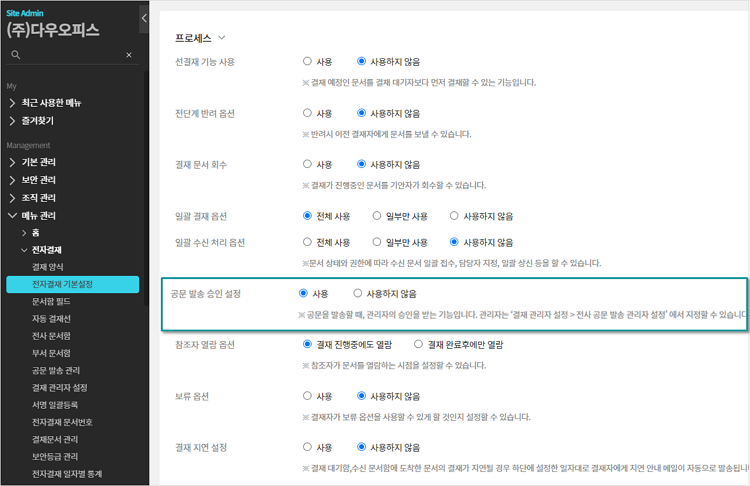Clear the sidebar search with the X icon
Image resolution: width=750 pixels, height=486 pixels.
tap(128, 55)
